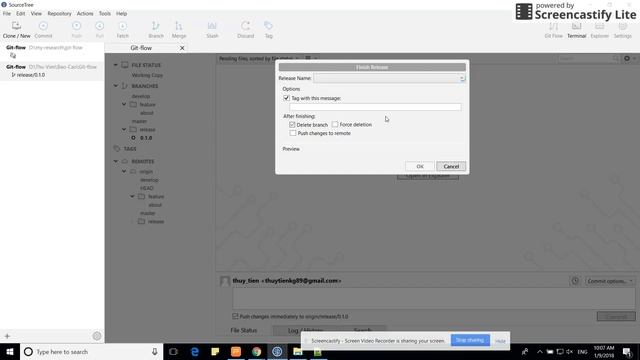Open the Actions menu
The width and height of the screenshot is (640, 360).
(85, 13)
